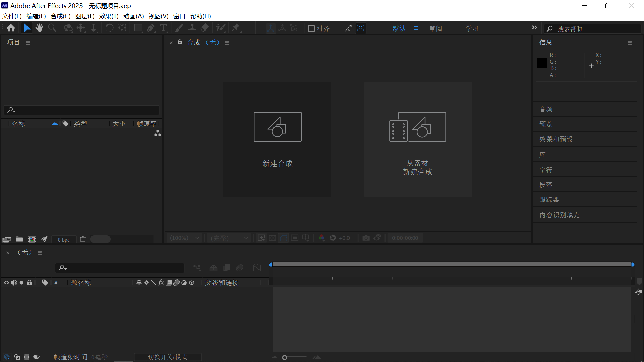Screen dimensions: 644x362
Task: Select the Rectangle shape tool
Action: pos(138,28)
